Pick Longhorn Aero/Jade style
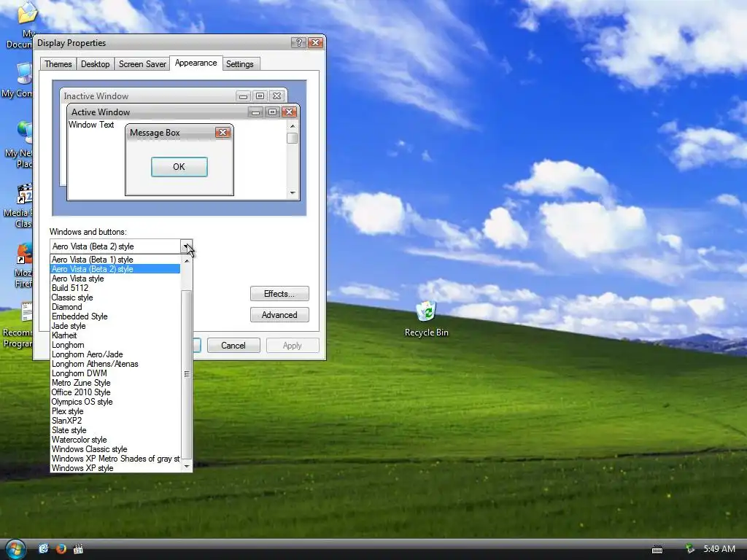 pos(115,354)
